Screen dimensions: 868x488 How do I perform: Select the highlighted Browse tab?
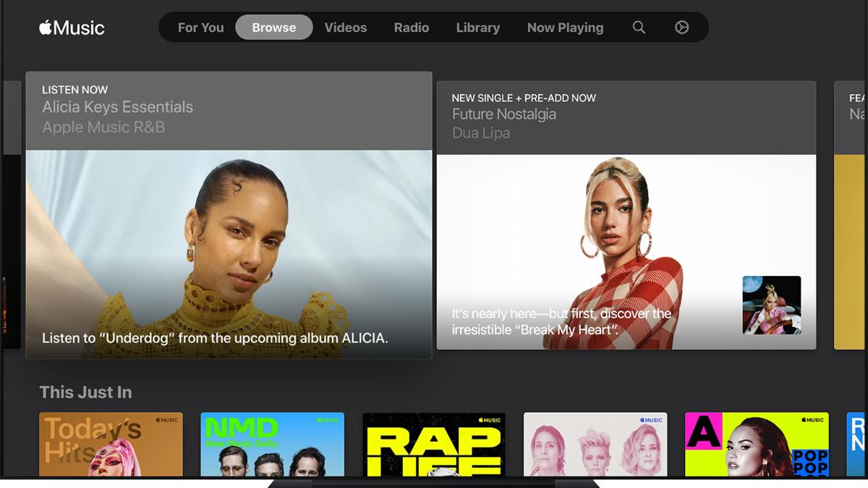(273, 28)
